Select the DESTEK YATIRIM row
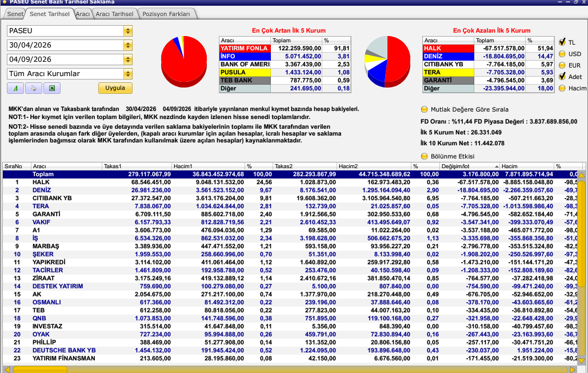This screenshot has height=373, width=588. (291, 286)
